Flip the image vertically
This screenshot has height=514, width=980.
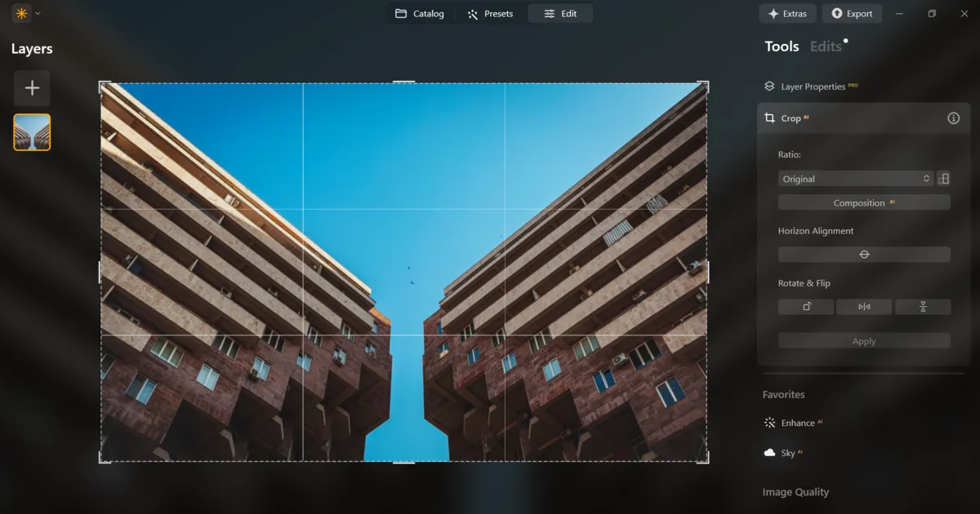click(x=923, y=306)
